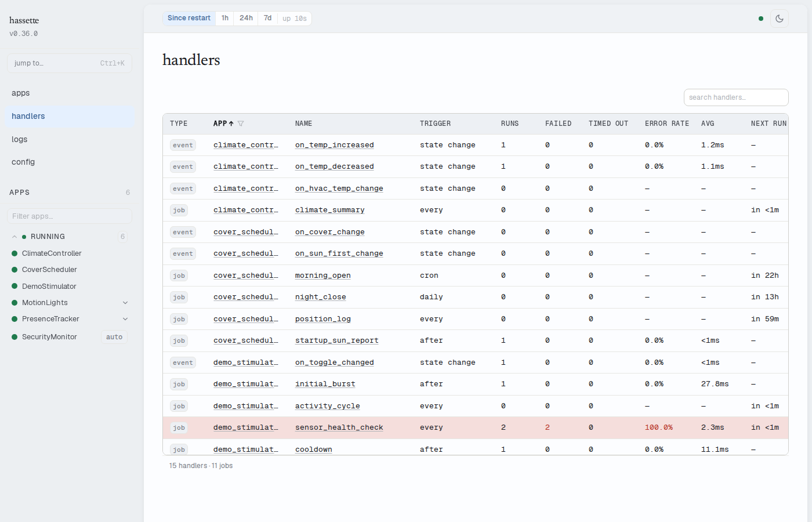Select the Since restart time range
This screenshot has height=522, width=812.
189,19
